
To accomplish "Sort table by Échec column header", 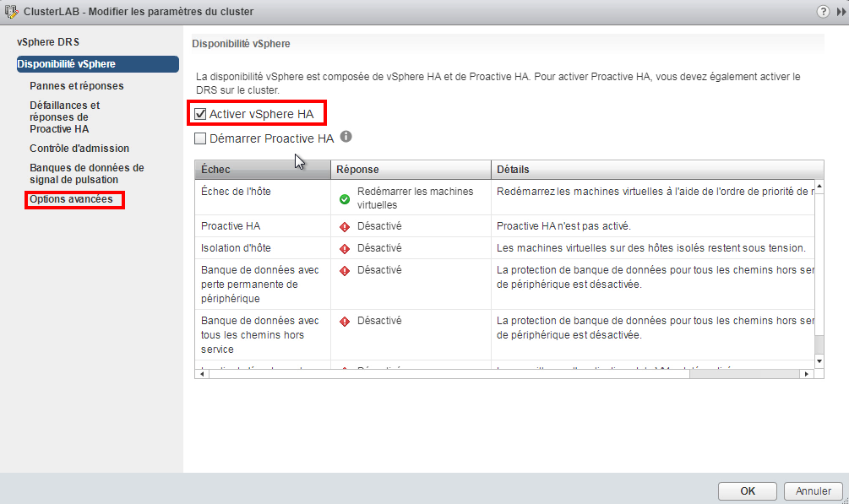I will [x=263, y=170].
